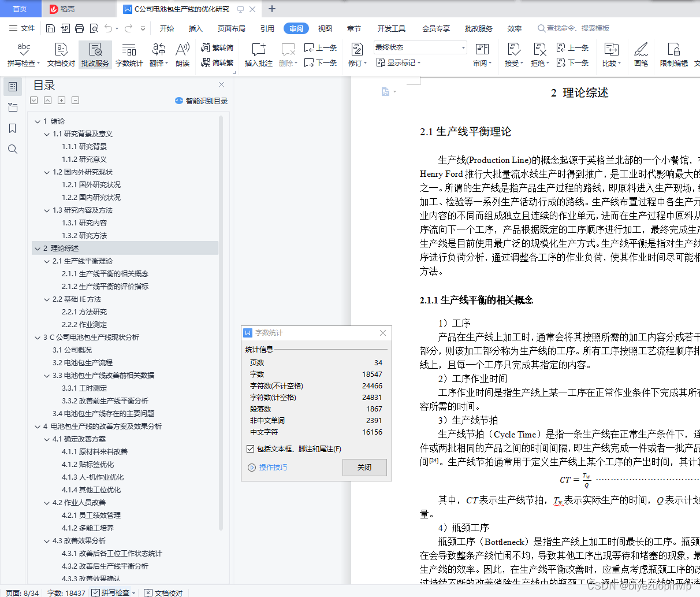The image size is (700, 597).
Task: Open the 开始 ribbon tab
Action: point(167,28)
